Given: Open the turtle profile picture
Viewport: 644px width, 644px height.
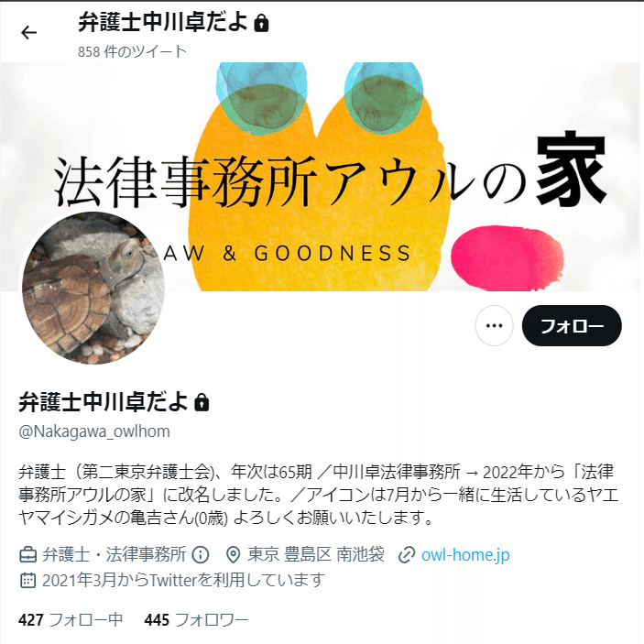Looking at the screenshot, I should [93, 288].
